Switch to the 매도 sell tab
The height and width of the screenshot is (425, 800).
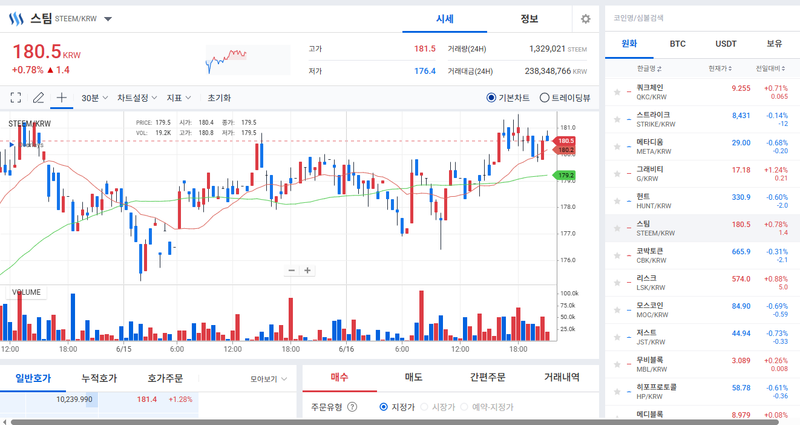(x=413, y=377)
